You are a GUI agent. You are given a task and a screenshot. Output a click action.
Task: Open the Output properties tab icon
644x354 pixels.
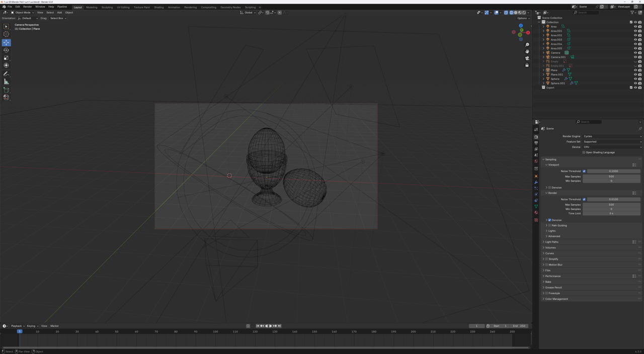536,143
